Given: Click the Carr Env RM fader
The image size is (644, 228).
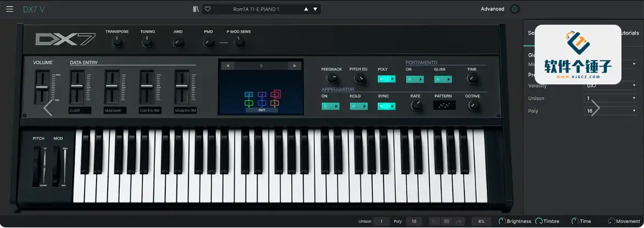Looking at the screenshot, I should (x=147, y=87).
